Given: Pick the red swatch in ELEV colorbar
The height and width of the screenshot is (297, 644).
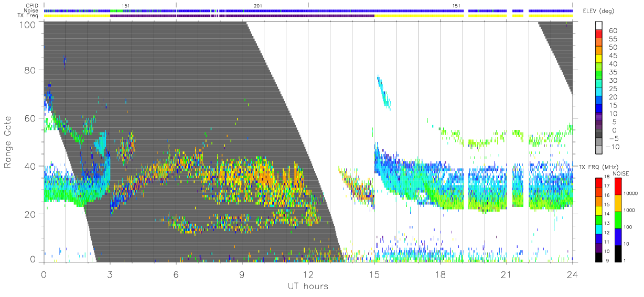Looking at the screenshot, I should (599, 35).
